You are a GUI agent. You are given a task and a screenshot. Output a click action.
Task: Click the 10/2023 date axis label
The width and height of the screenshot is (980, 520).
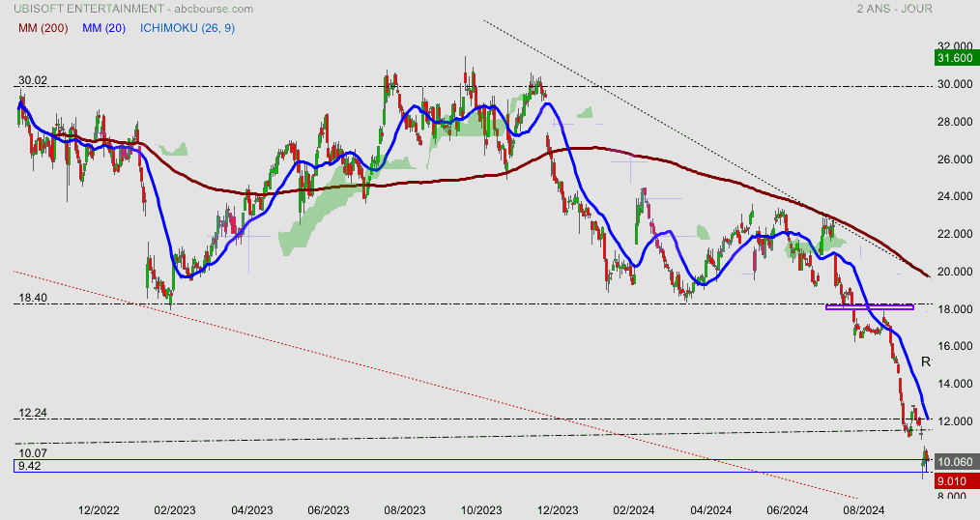[481, 510]
